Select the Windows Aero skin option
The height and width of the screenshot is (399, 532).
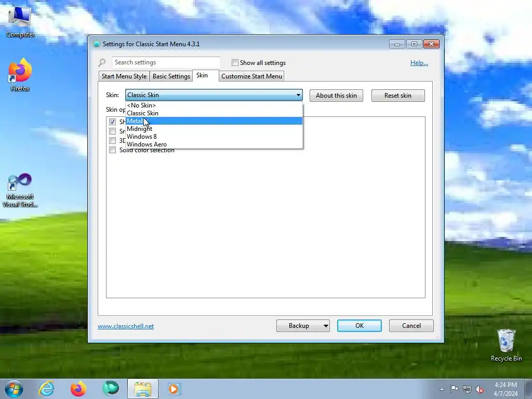pos(214,144)
